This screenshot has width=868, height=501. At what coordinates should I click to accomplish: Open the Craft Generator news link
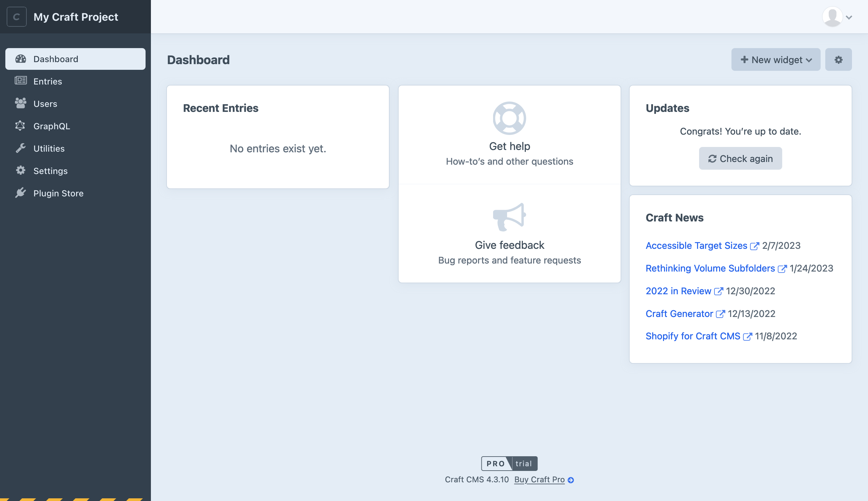pyautogui.click(x=679, y=314)
